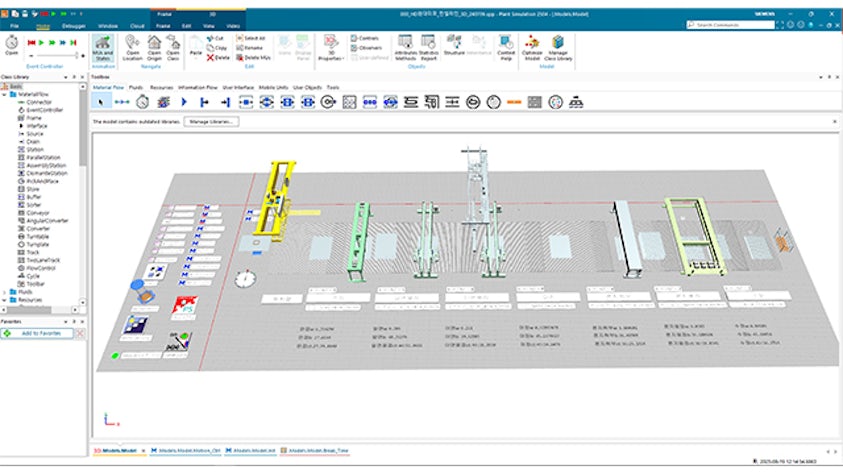Click the Manage Class Library icon
843x474 pixels.
(557, 41)
